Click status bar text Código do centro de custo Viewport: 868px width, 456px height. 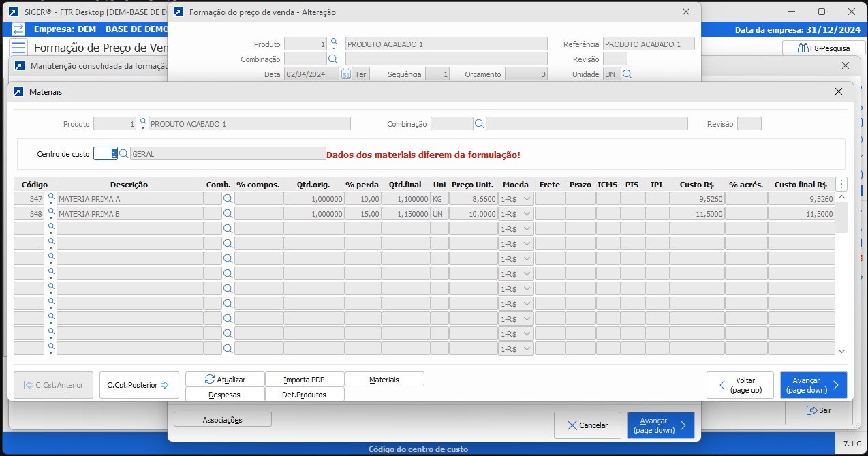pyautogui.click(x=418, y=449)
